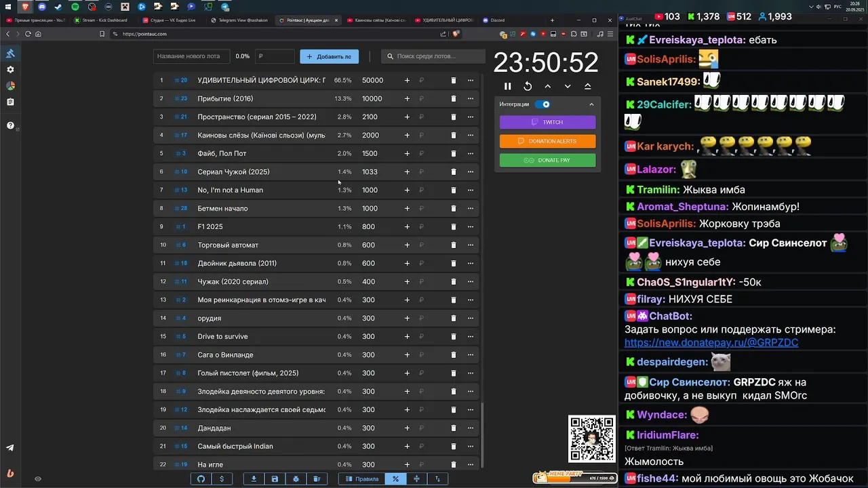
Task: Delete the F1 2025 lot
Action: (x=454, y=226)
